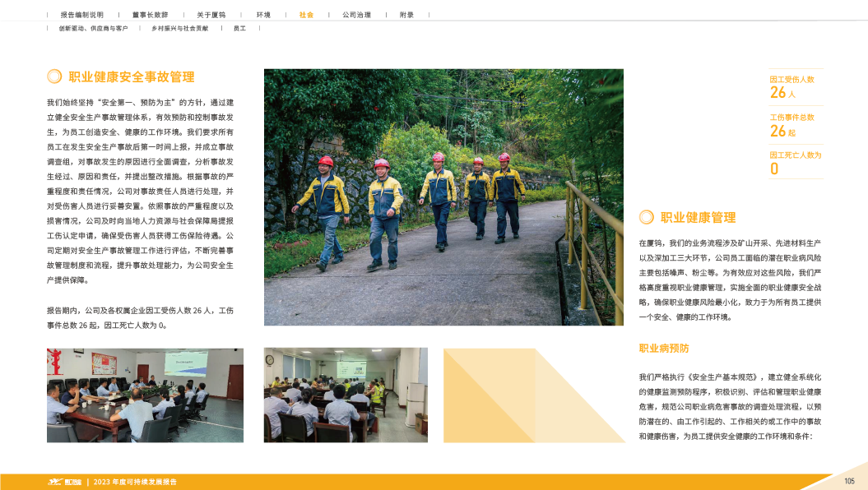Viewport: 868px width, 490px height.
Task: Click the photo of workers walking in helmets
Action: (x=443, y=196)
